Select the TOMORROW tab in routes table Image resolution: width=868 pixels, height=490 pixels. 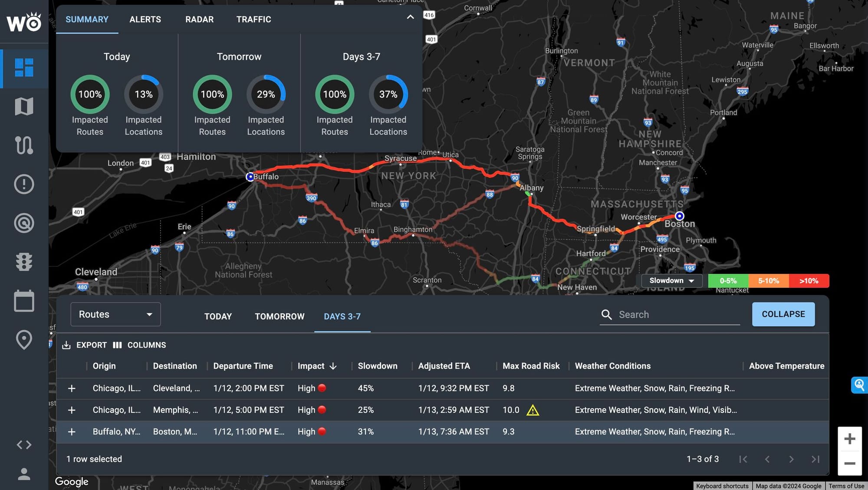(x=279, y=316)
